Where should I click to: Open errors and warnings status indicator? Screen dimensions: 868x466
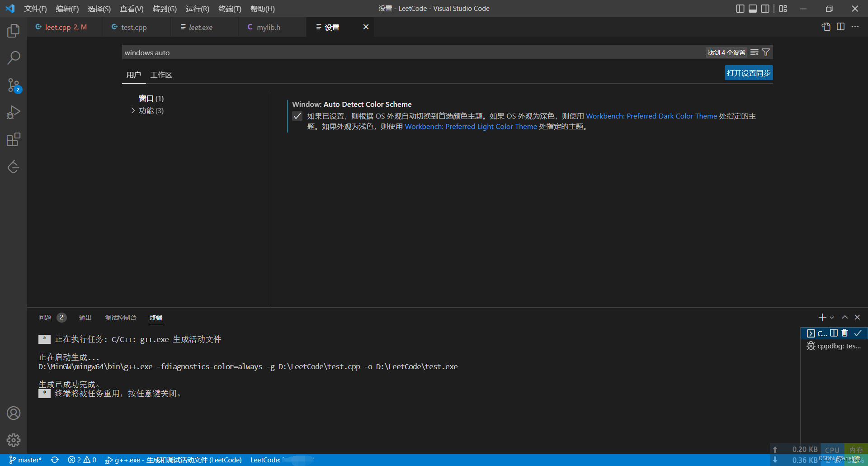click(x=82, y=460)
